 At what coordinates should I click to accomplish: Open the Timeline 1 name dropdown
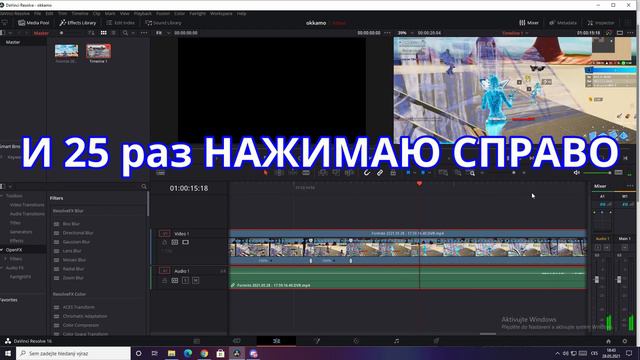coord(515,33)
